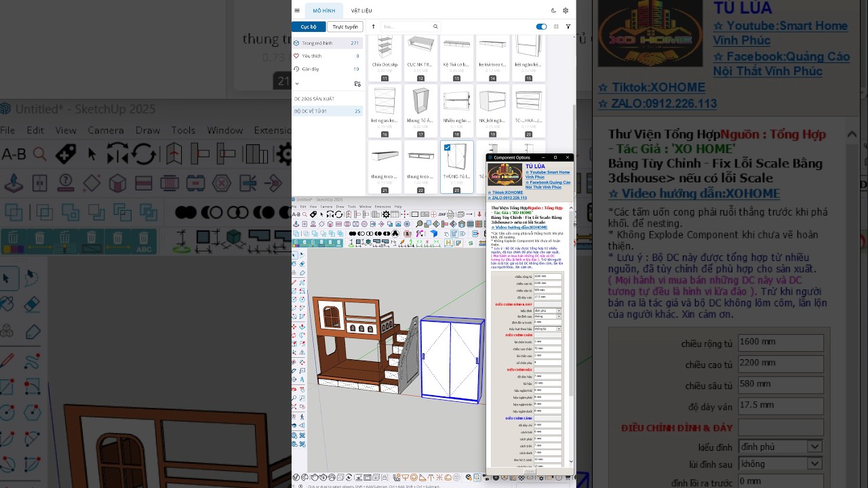Screen dimensions: 868x488
Task: Select the MÔ HÌNH tab
Action: tap(324, 11)
